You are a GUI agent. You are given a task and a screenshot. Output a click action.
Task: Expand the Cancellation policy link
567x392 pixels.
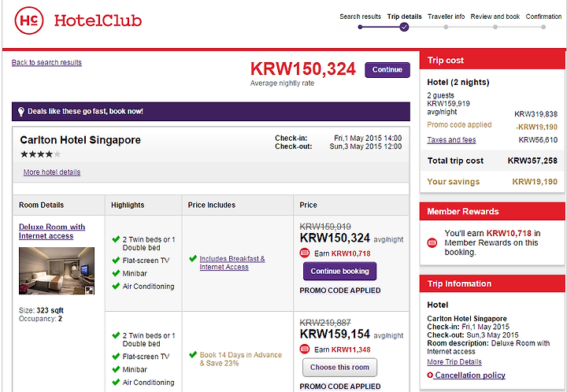tap(470, 375)
